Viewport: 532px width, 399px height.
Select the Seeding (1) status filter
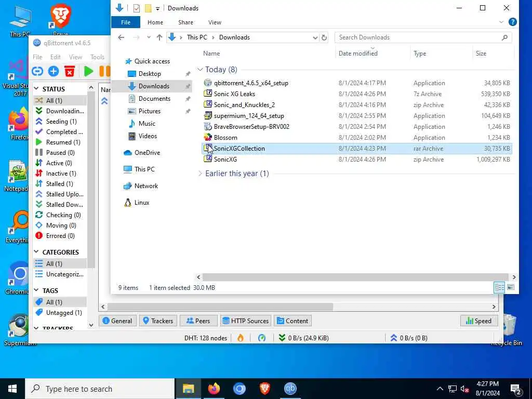60,122
